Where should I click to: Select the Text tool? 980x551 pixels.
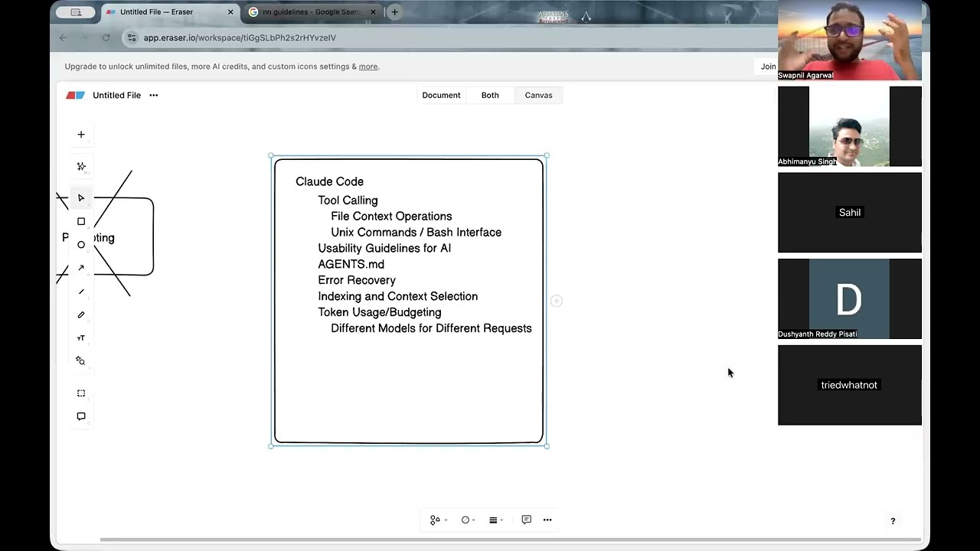pos(81,338)
